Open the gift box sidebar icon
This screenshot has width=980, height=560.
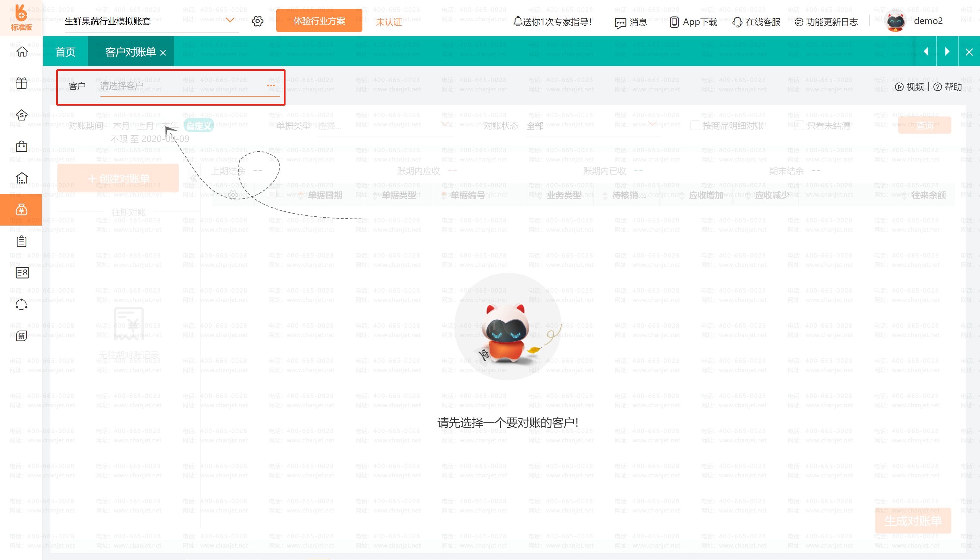21,83
